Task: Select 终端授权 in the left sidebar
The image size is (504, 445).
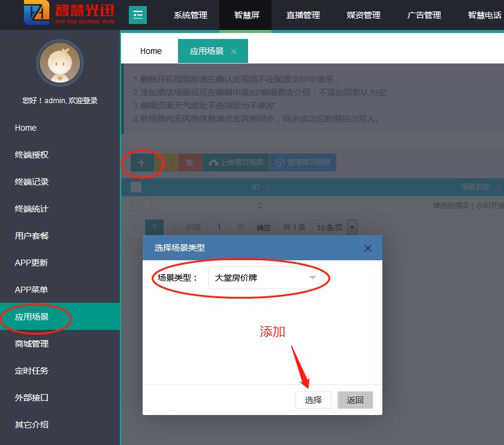Action: click(32, 155)
